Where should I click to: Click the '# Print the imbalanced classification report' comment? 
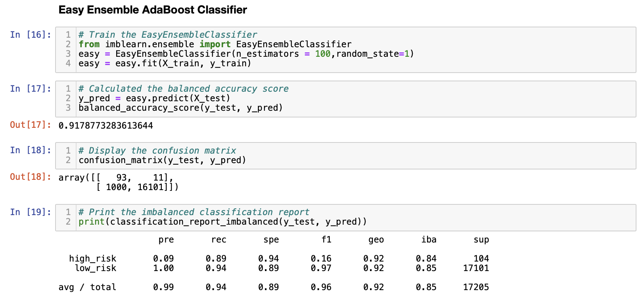[194, 212]
